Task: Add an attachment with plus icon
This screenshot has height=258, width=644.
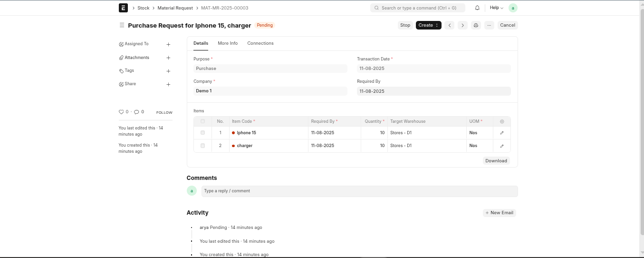Action: pos(168,58)
